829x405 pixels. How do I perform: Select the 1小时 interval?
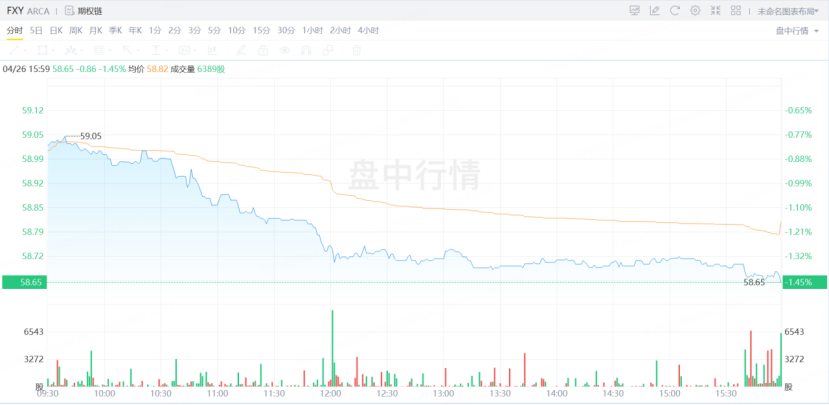(312, 31)
